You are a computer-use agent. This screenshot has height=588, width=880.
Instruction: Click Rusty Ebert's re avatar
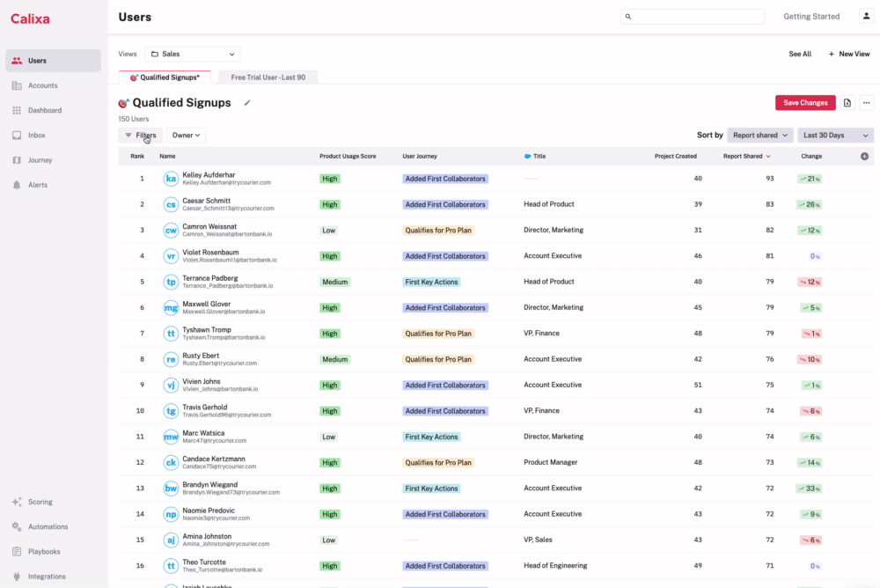pos(171,359)
